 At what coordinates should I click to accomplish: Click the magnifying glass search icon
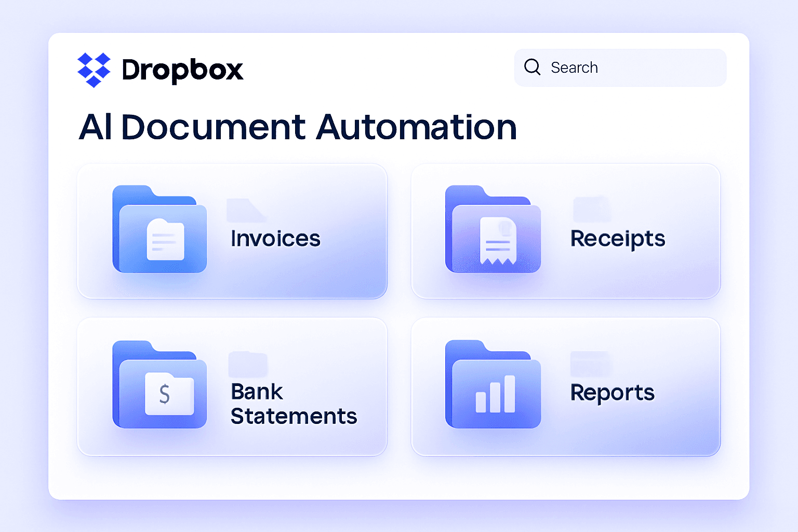coord(532,67)
